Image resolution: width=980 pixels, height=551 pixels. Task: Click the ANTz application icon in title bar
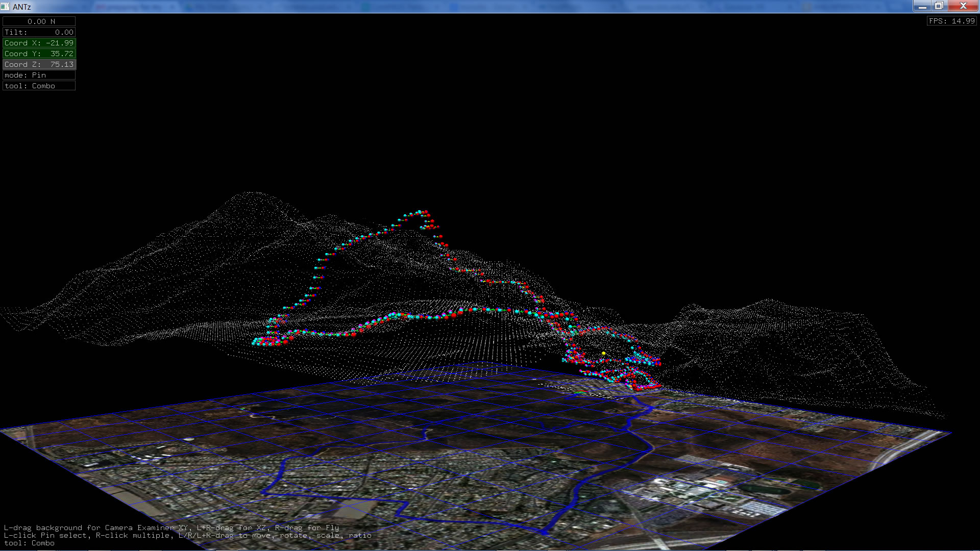point(5,7)
